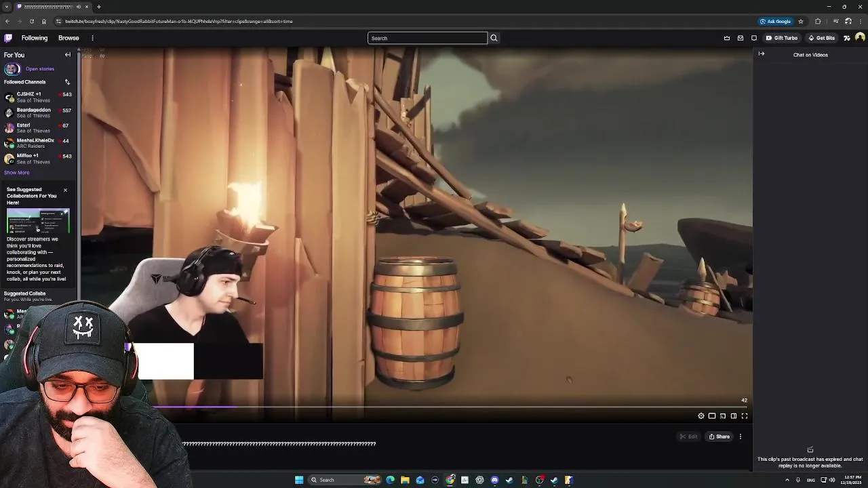Open the Windows Start menu

click(299, 480)
